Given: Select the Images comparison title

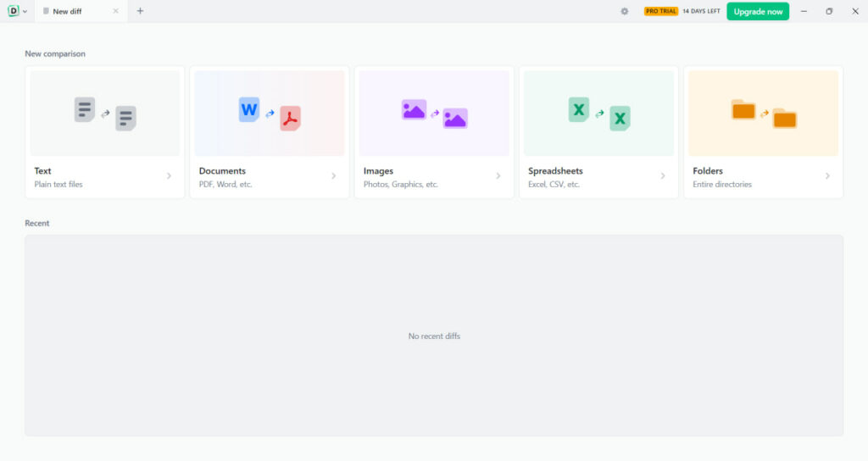Looking at the screenshot, I should coord(378,171).
